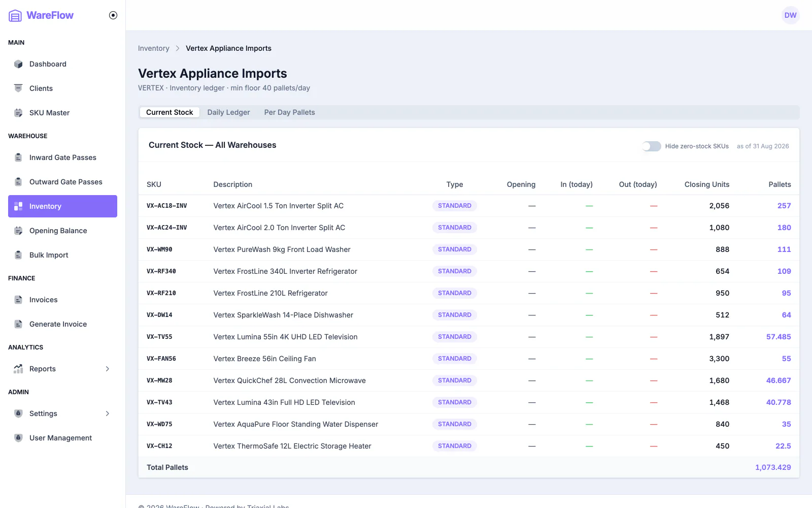Click the Bulk Import icon
This screenshot has width=812, height=508.
[x=18, y=255]
